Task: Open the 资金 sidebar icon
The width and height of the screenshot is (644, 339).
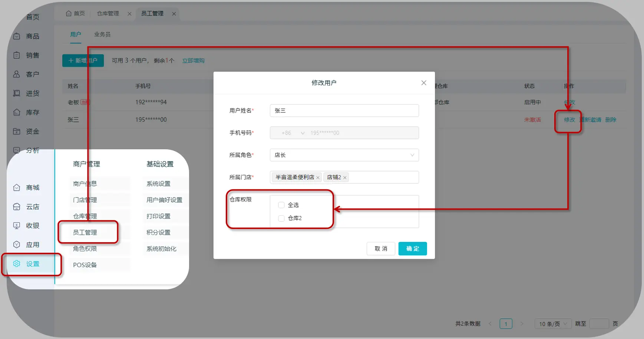Action: 17,131
